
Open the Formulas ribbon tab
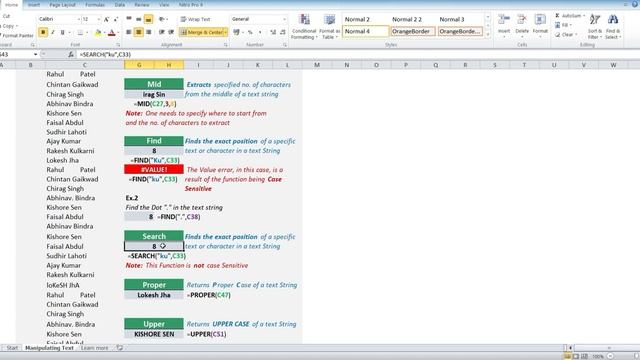(x=95, y=5)
